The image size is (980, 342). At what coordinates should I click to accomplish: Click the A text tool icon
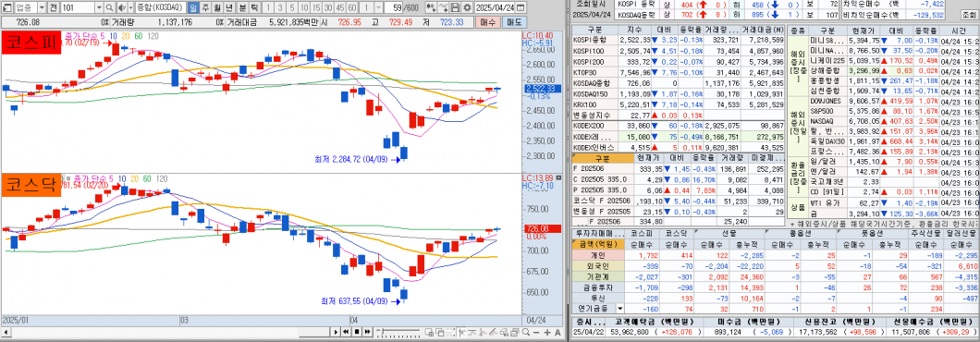coord(557,332)
